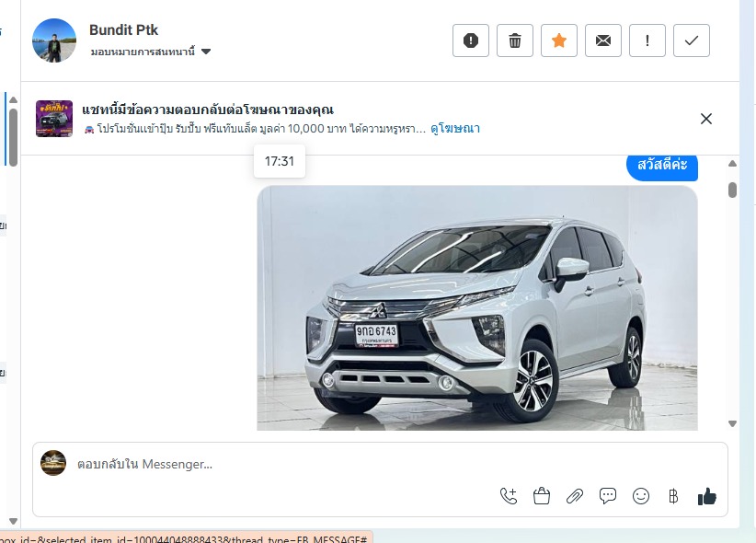Mark conversation done with checkmark icon
Screen dimensions: 756x543
(x=692, y=40)
